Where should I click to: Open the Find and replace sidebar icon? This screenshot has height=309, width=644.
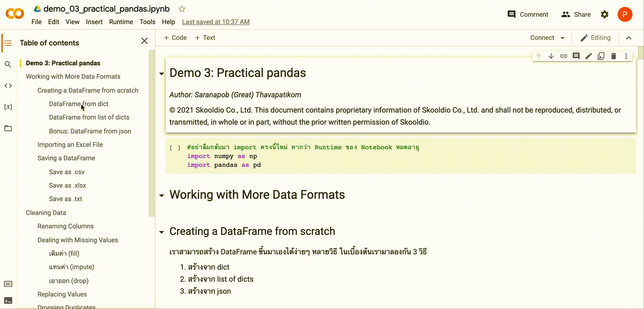coord(8,64)
